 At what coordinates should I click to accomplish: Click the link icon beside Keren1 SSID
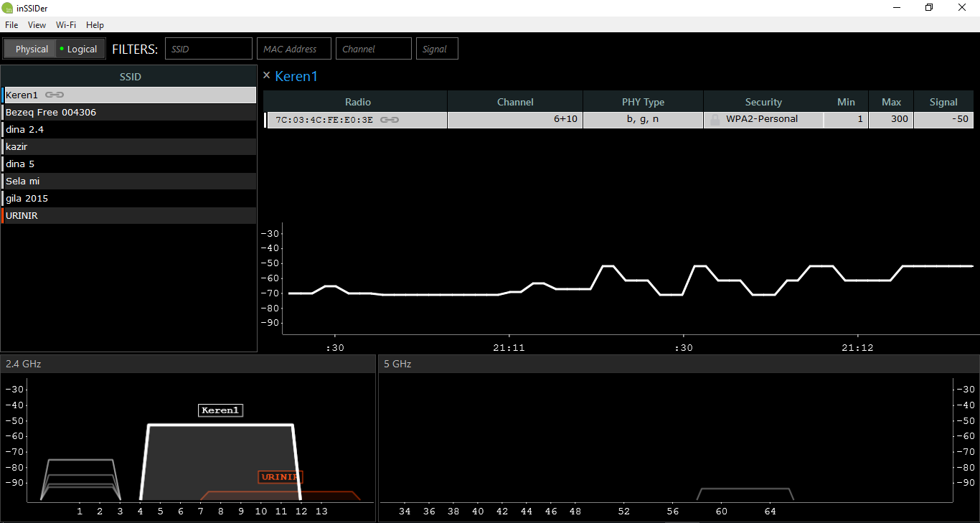(x=55, y=95)
